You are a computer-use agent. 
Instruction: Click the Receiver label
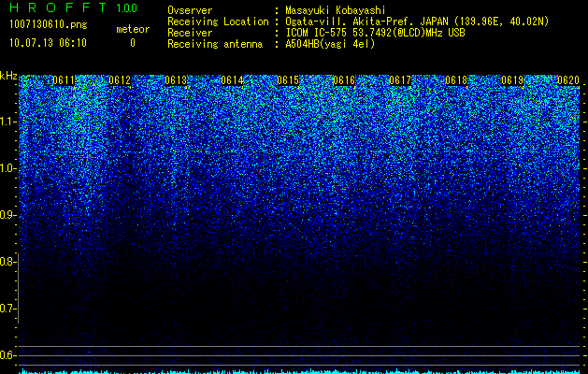point(190,33)
